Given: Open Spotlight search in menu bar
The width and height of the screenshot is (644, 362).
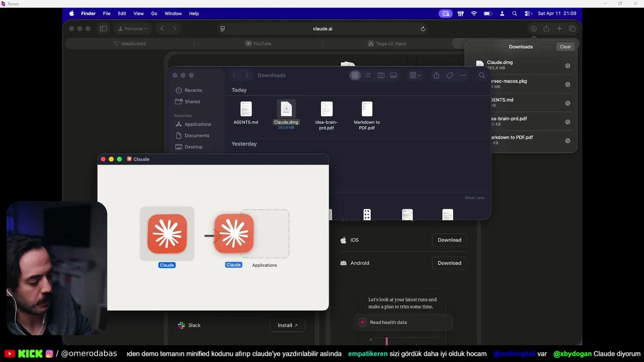Looking at the screenshot, I should (x=514, y=14).
